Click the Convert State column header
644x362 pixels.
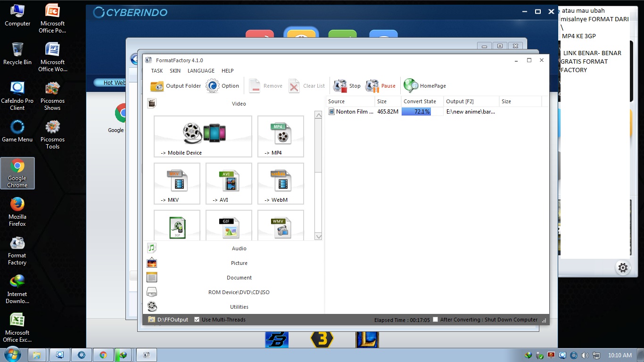[x=422, y=101]
